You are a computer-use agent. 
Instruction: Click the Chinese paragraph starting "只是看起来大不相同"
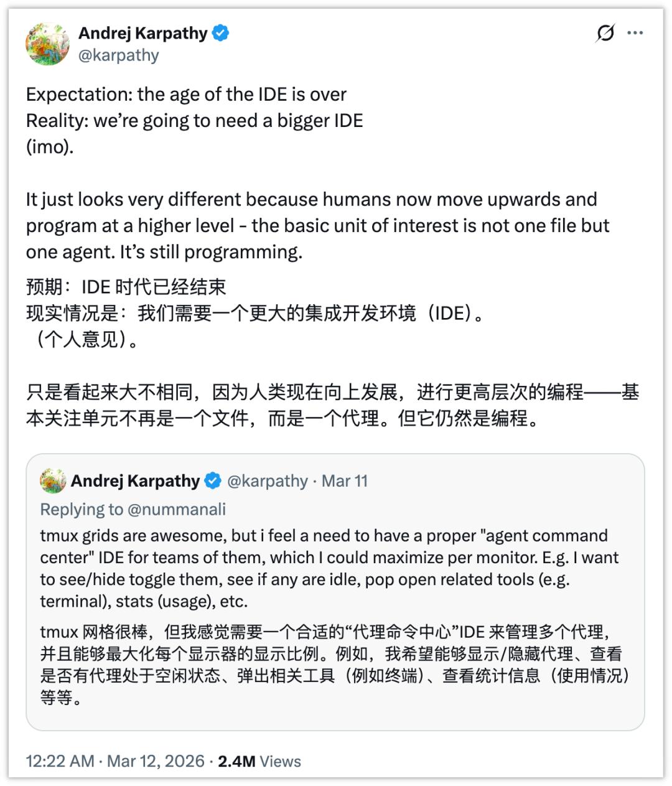(330, 405)
